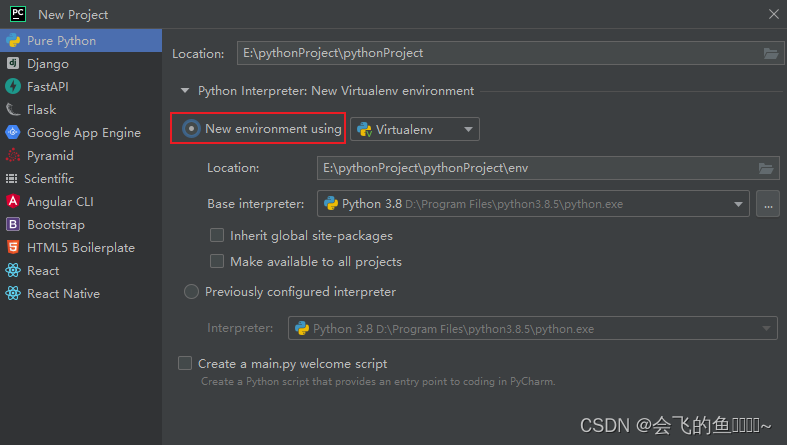
Task: Click the Pure Python snake icon
Action: (x=13, y=41)
